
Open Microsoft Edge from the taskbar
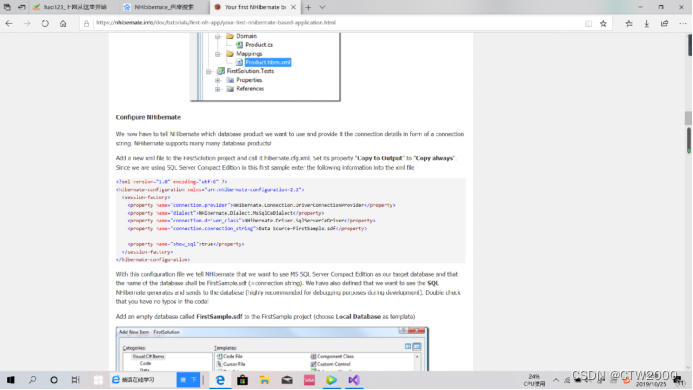(220, 380)
